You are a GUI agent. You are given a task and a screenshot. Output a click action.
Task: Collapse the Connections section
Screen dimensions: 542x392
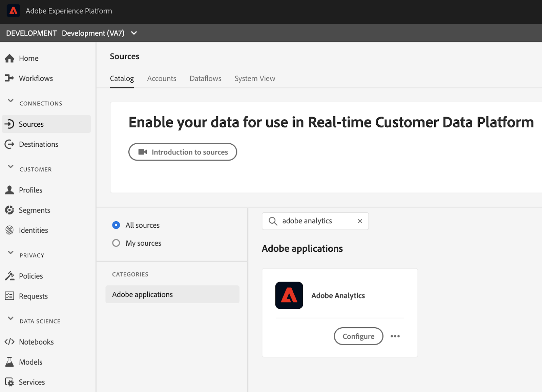11,101
